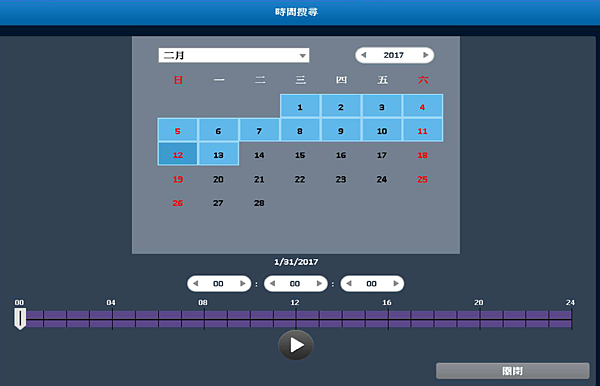600x386 pixels.
Task: Open the month dropdown showing 二月
Action: coord(234,55)
